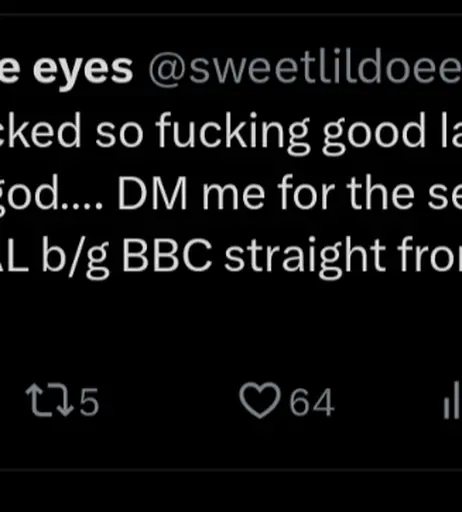The height and width of the screenshot is (512, 462).
Task: Click the line containing 'b/g BBC straight'
Action: pyautogui.click(x=231, y=256)
